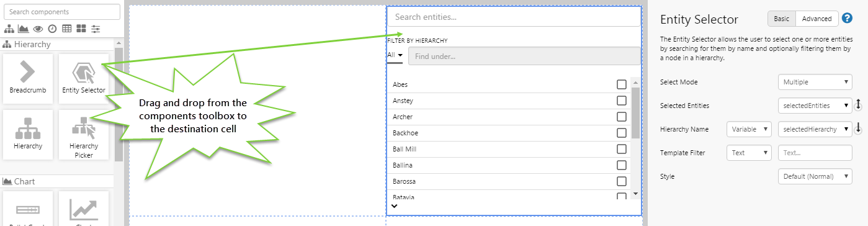Click the components toolbox scrollbar thumb

pos(119,104)
